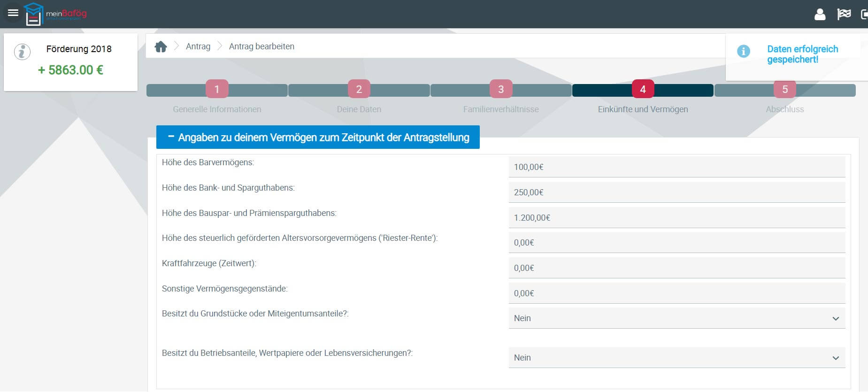The height and width of the screenshot is (392, 868).
Task: Click the logout icon at top right
Action: pyautogui.click(x=864, y=15)
